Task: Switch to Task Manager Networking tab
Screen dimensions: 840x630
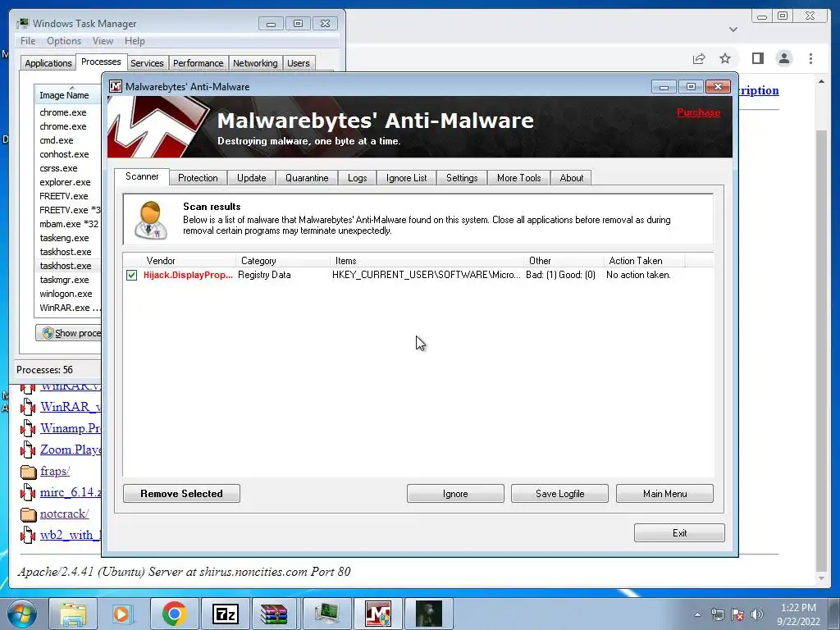Action: click(x=255, y=63)
